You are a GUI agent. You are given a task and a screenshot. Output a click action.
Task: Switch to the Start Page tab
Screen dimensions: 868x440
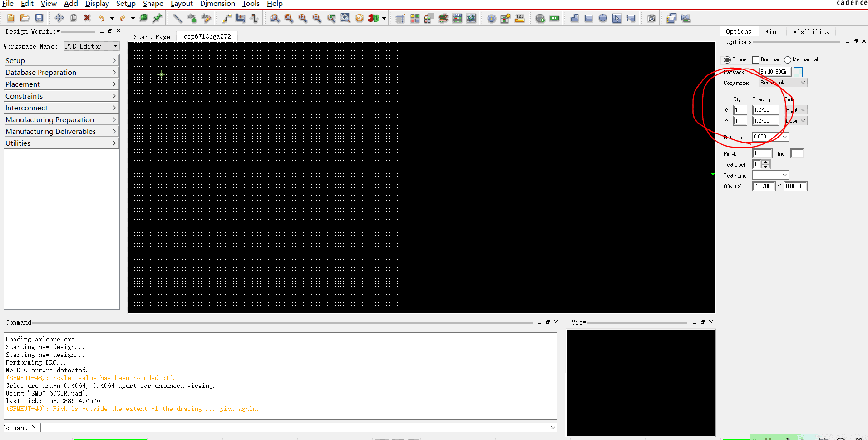152,37
